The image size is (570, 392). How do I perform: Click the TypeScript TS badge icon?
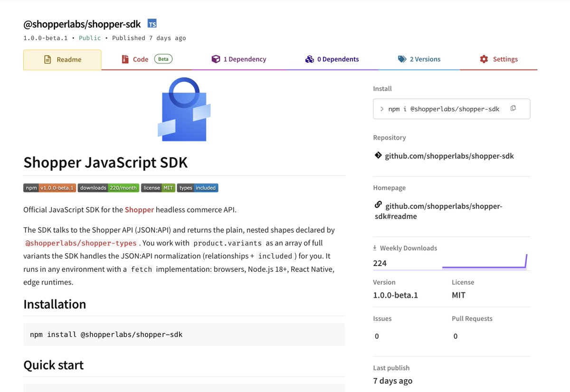[152, 24]
